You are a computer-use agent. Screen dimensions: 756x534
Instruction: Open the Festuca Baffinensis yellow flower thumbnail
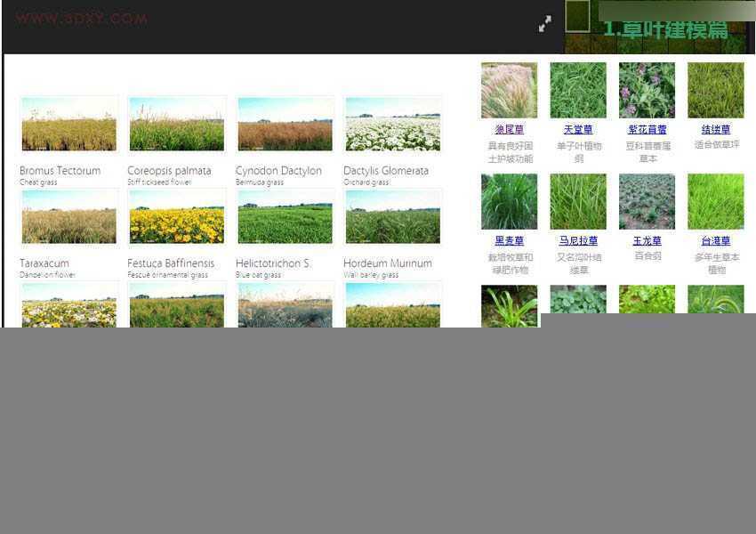[x=177, y=216]
